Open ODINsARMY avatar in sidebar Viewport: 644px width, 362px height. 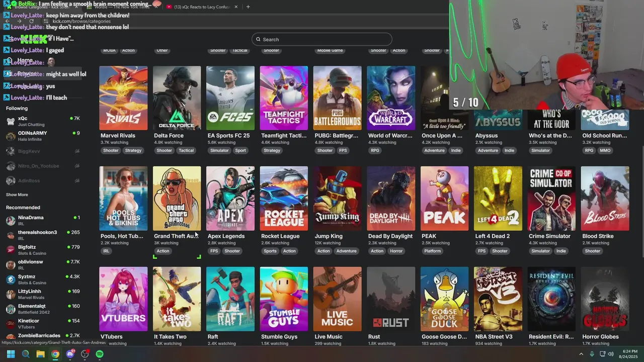pyautogui.click(x=11, y=136)
